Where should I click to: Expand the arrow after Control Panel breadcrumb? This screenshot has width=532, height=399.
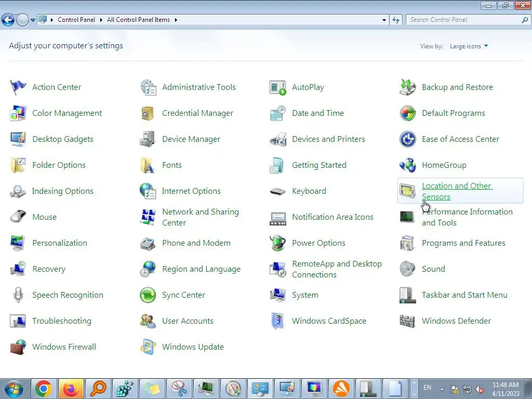(x=101, y=20)
